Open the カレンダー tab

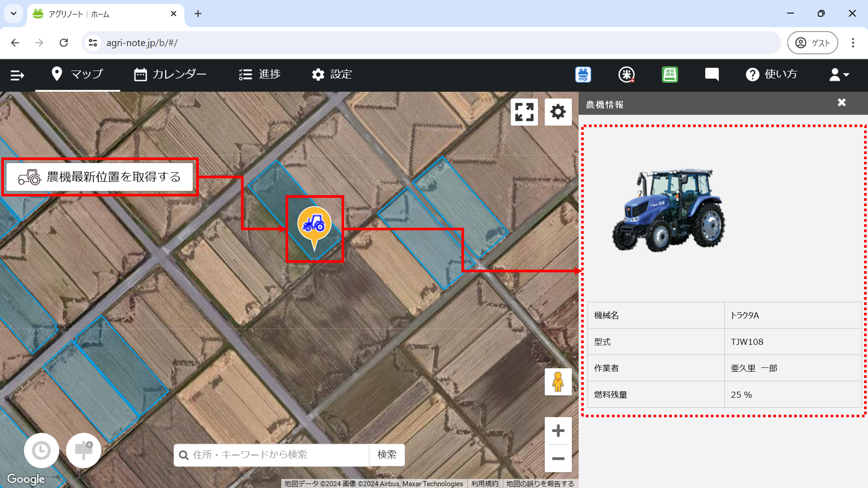click(x=170, y=74)
